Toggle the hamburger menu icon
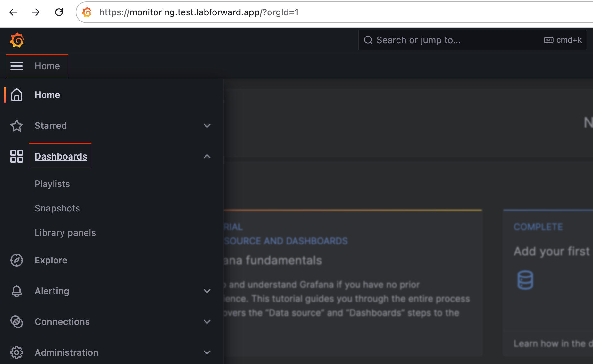The width and height of the screenshot is (593, 364). (x=17, y=66)
